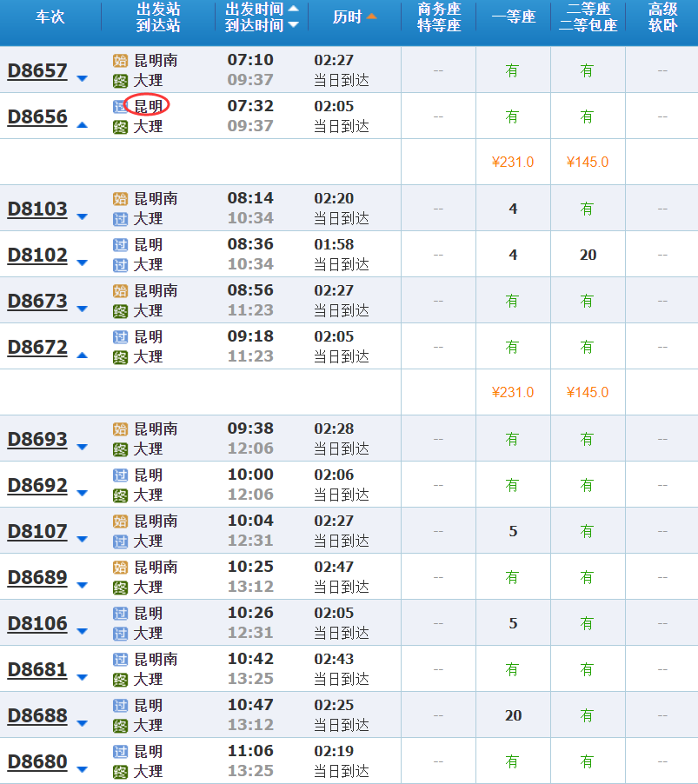Click the green 终 icon in the D8656 row
698x784 pixels.
pos(120,127)
